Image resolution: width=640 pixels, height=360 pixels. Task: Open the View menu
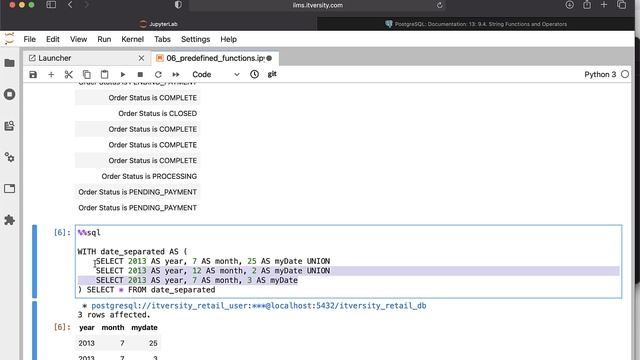pyautogui.click(x=78, y=39)
